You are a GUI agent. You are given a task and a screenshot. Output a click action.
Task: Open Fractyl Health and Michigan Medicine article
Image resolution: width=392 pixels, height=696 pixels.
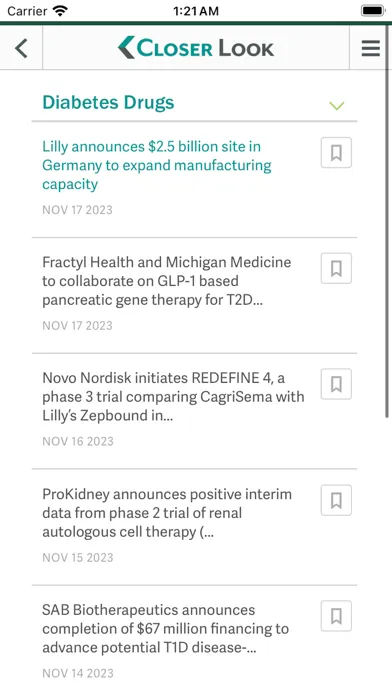[166, 281]
